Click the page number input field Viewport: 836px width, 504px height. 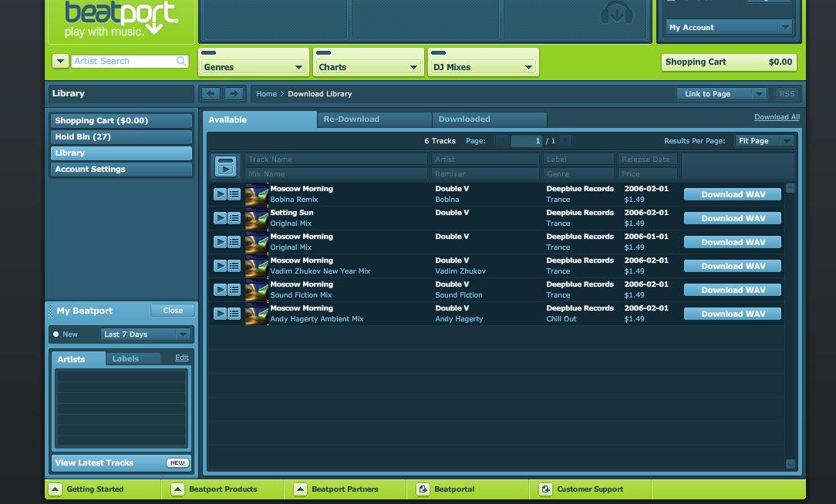[527, 141]
